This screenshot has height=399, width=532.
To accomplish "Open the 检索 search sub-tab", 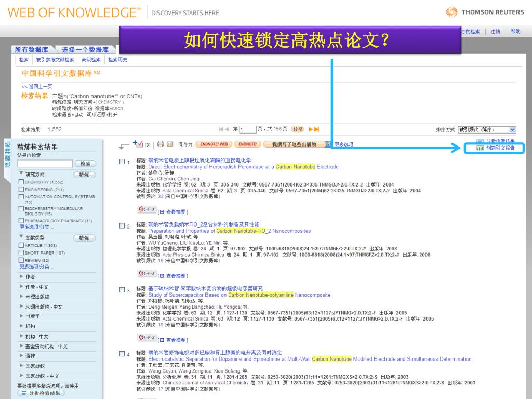I will [24, 60].
